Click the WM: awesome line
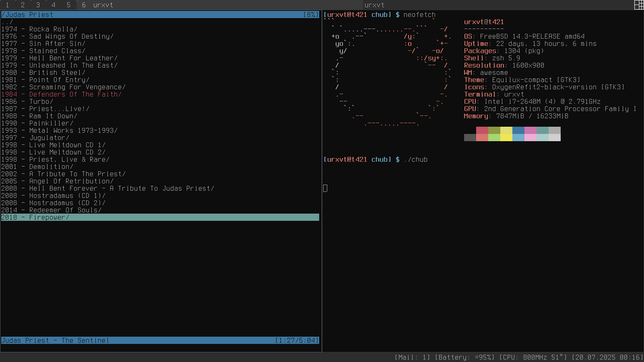 pyautogui.click(x=486, y=72)
